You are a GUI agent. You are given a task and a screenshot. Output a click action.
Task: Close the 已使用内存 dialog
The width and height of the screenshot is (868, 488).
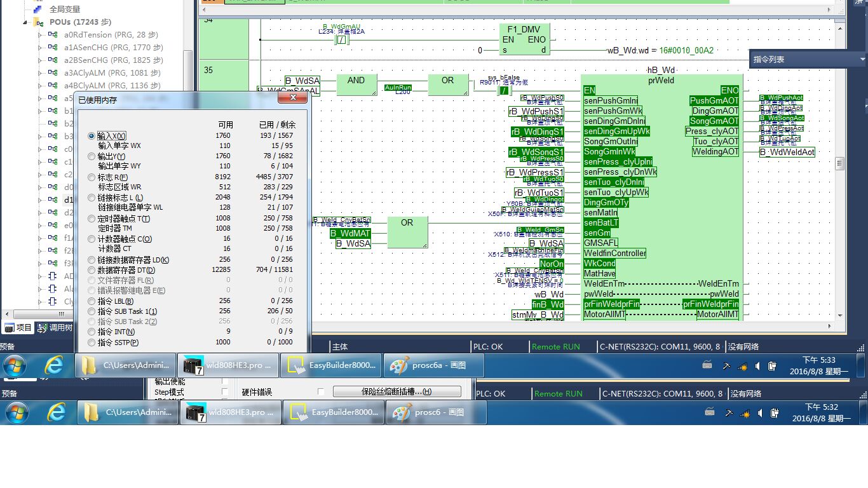pyautogui.click(x=293, y=98)
